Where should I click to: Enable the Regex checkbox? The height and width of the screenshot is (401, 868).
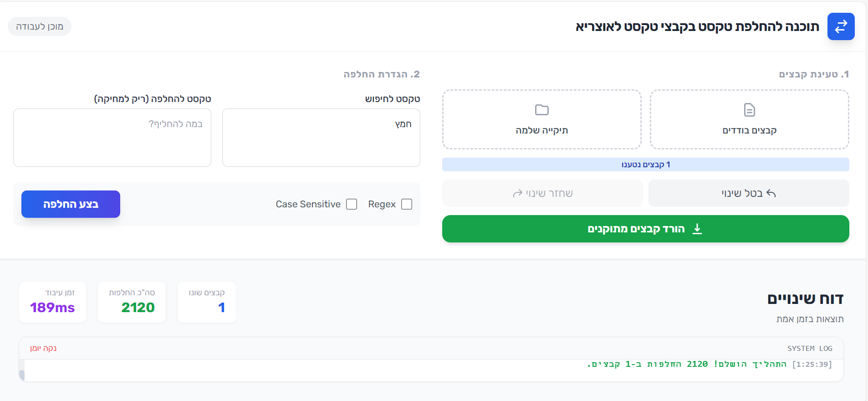(x=407, y=204)
